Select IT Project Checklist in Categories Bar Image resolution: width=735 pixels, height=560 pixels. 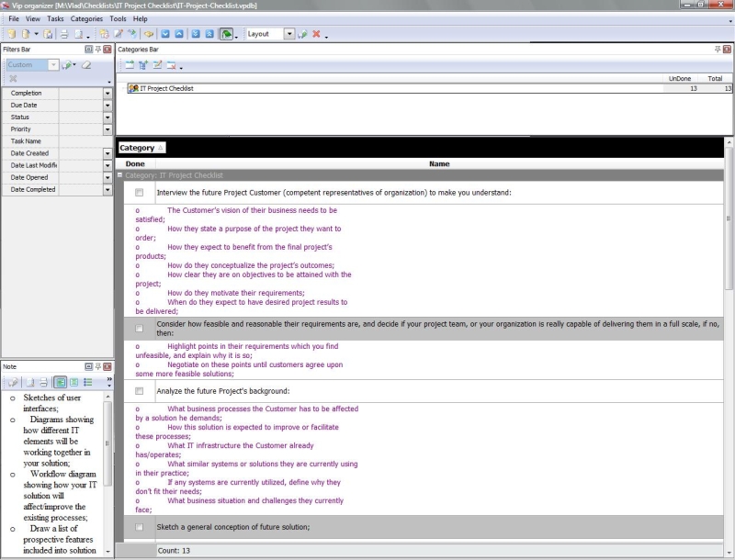[166, 88]
